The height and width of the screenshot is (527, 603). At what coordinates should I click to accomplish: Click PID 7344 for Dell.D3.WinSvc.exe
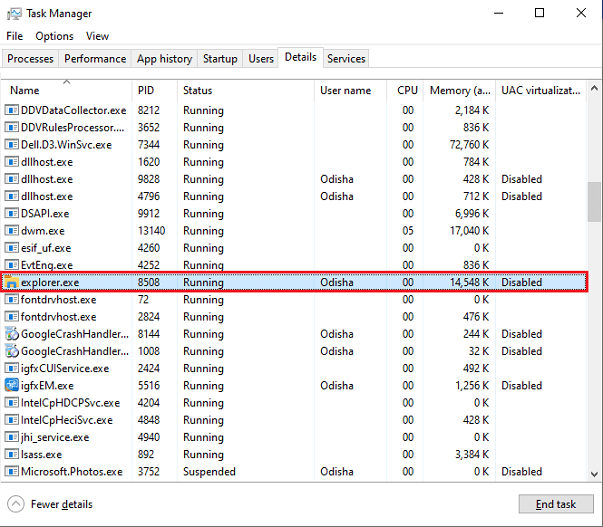click(149, 145)
